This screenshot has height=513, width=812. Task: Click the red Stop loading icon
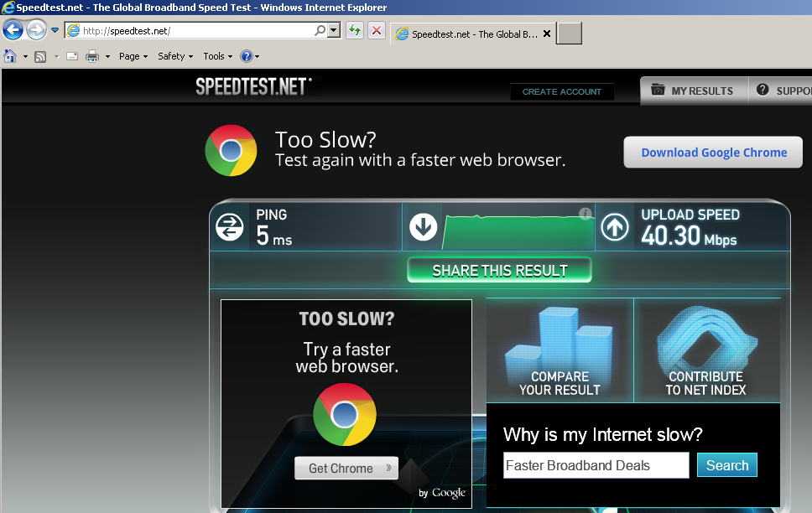point(377,30)
